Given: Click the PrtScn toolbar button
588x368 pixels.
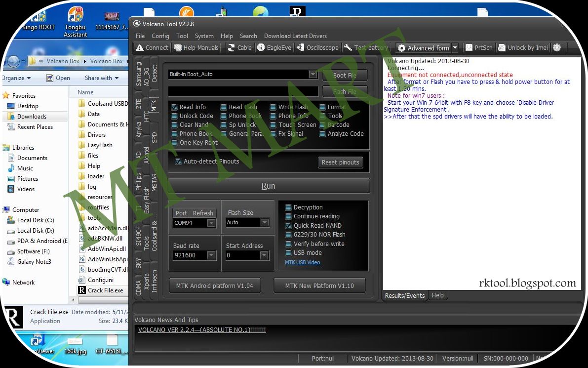Looking at the screenshot, I should [479, 47].
